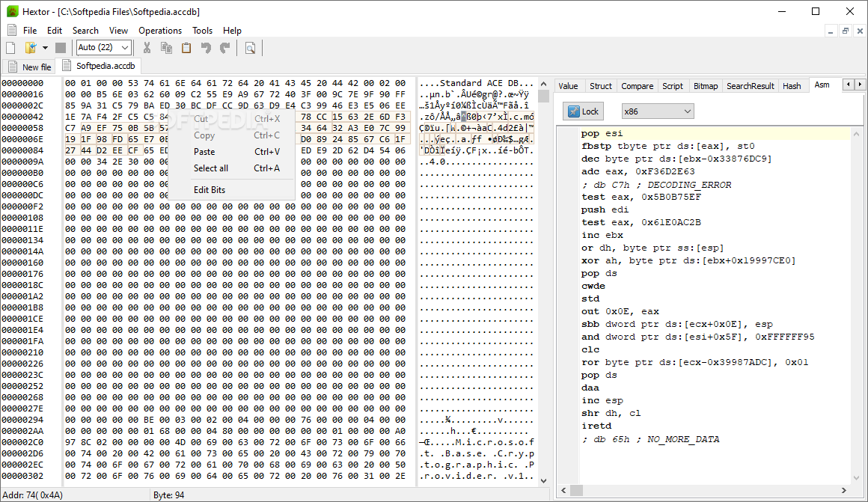This screenshot has height=502, width=868.
Task: Click the offset 00000042 row label
Action: (x=22, y=117)
